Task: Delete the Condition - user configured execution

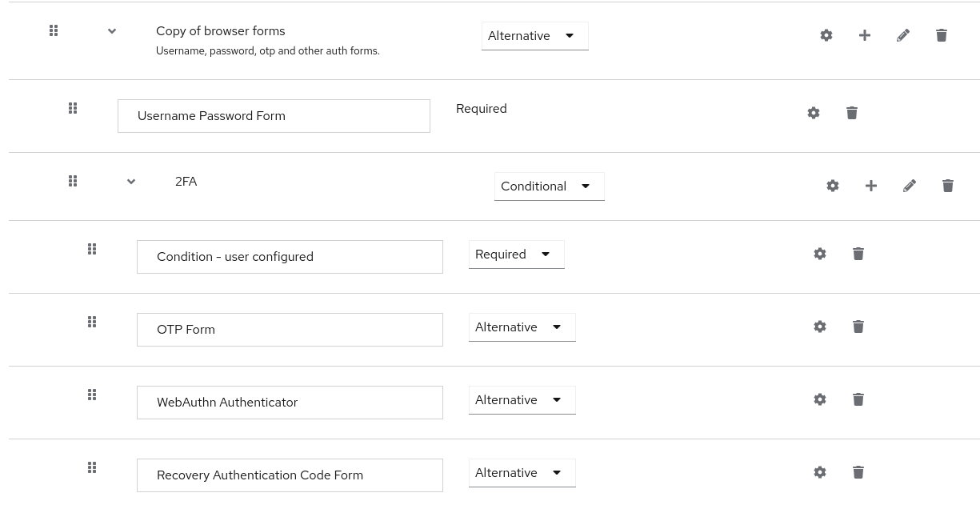Action: pyautogui.click(x=858, y=254)
